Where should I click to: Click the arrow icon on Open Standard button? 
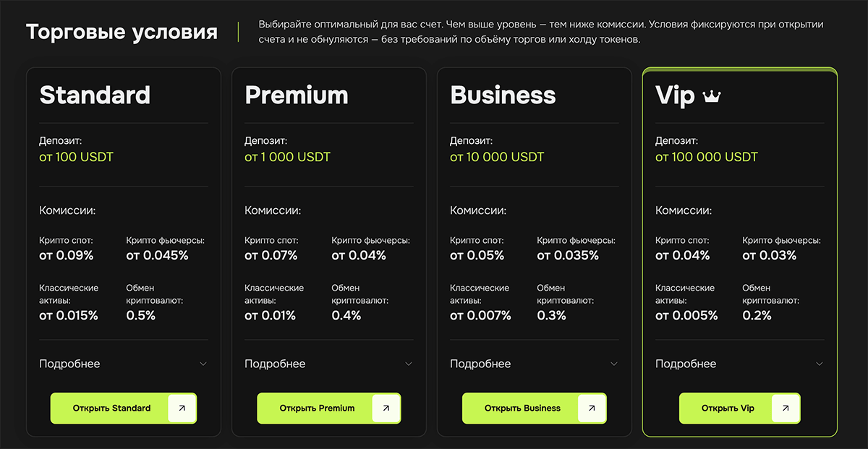pos(182,409)
